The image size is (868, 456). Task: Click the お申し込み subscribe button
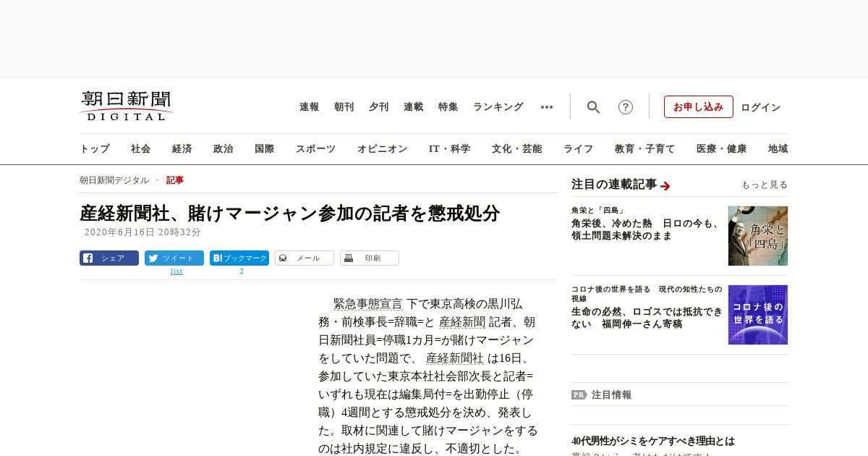(699, 107)
